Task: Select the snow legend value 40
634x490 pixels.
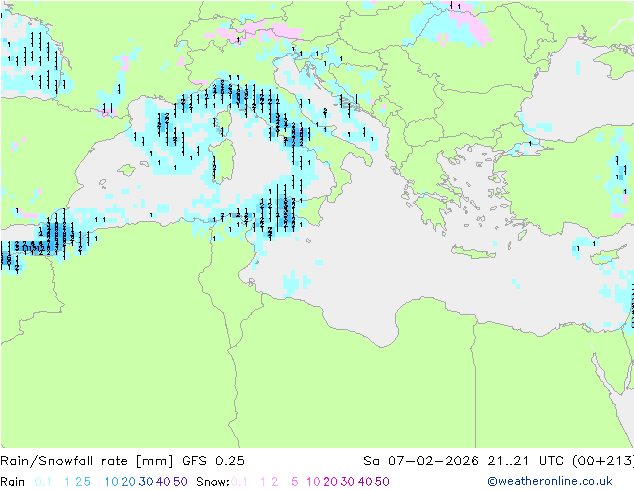Action: coord(365,482)
